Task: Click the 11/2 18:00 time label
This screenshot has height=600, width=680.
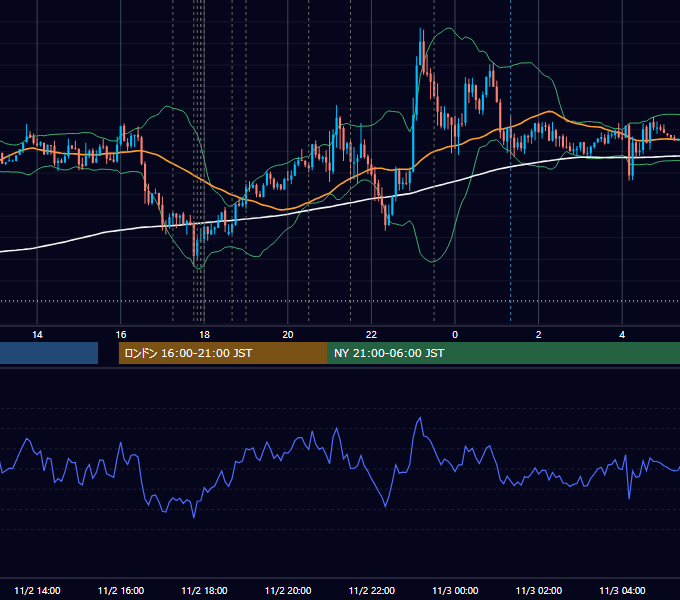Action: (204, 590)
